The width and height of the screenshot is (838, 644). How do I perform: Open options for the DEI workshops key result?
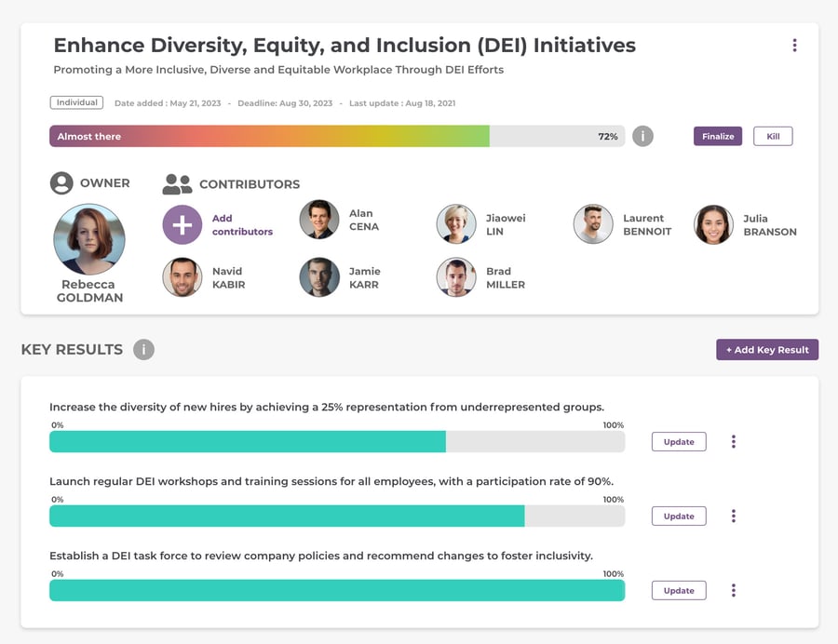coord(734,516)
